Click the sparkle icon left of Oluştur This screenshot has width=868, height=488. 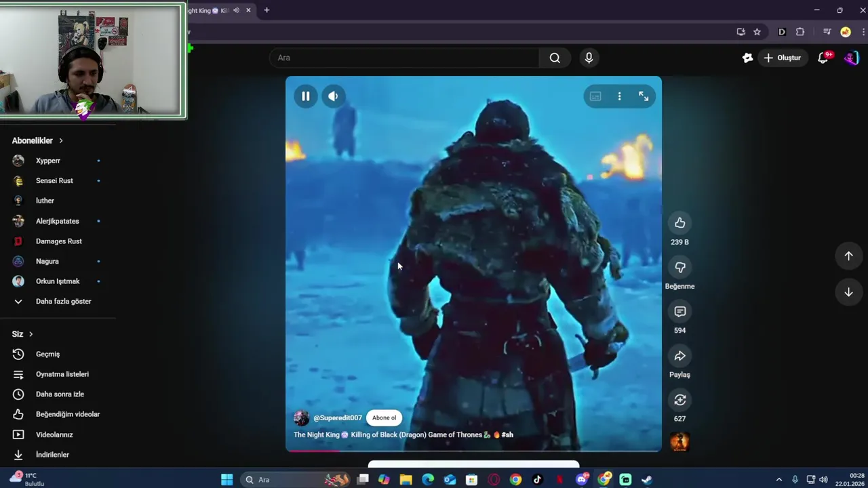[x=747, y=58]
